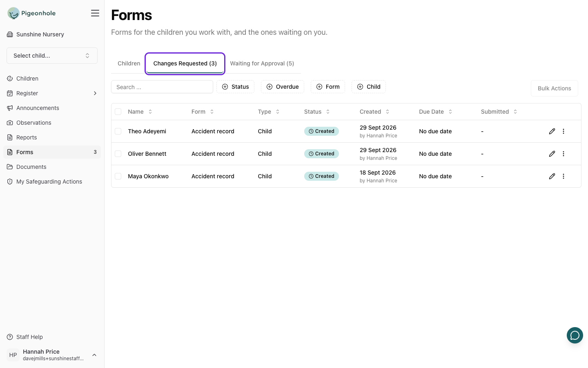The height and width of the screenshot is (368, 588).
Task: Open more options for Maya Okonkwo row
Action: [x=563, y=176]
